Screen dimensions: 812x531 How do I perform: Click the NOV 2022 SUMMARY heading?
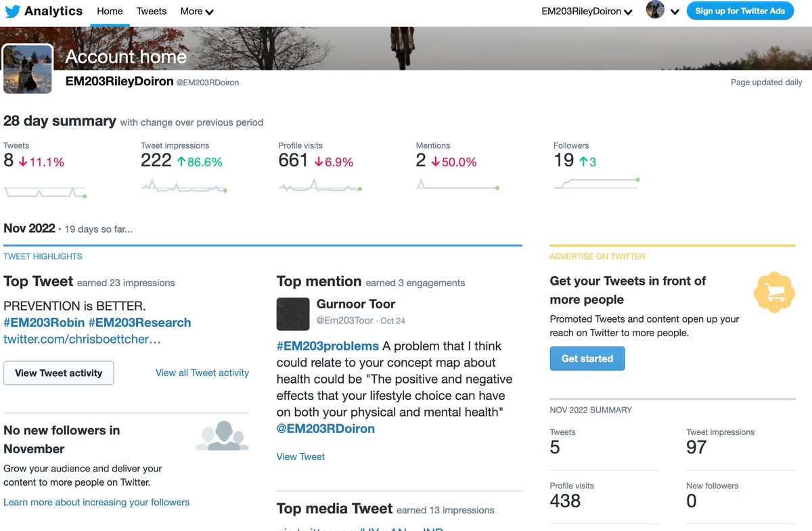591,410
